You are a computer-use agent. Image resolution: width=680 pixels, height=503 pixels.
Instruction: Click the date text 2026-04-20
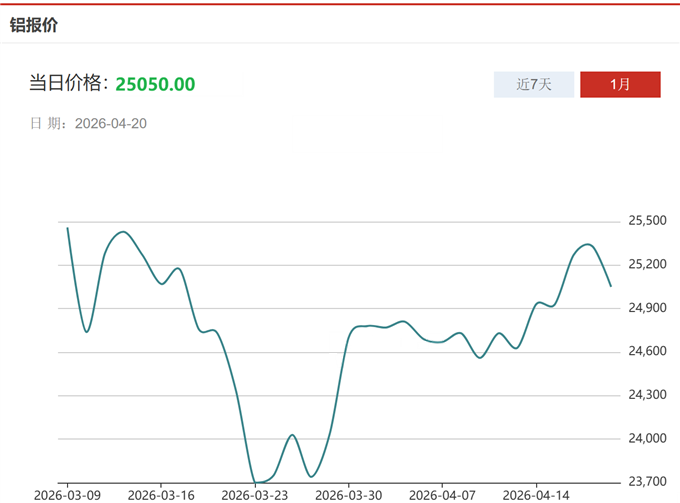[111, 123]
